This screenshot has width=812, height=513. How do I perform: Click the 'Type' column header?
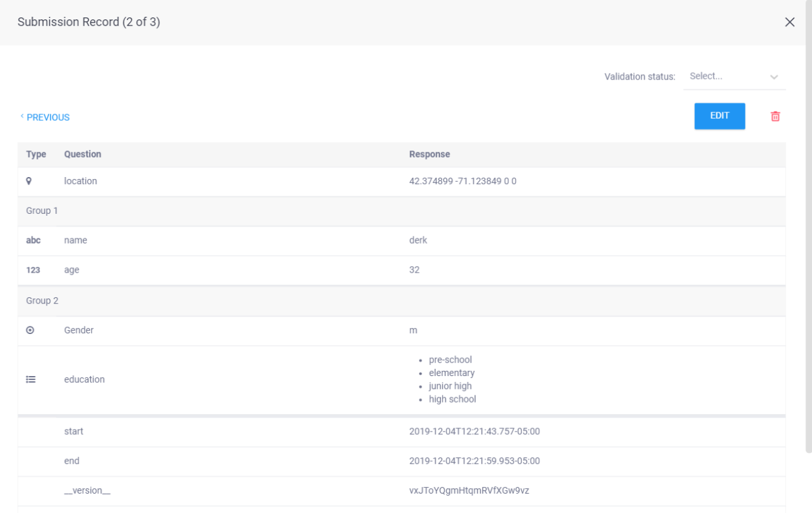[x=36, y=154]
